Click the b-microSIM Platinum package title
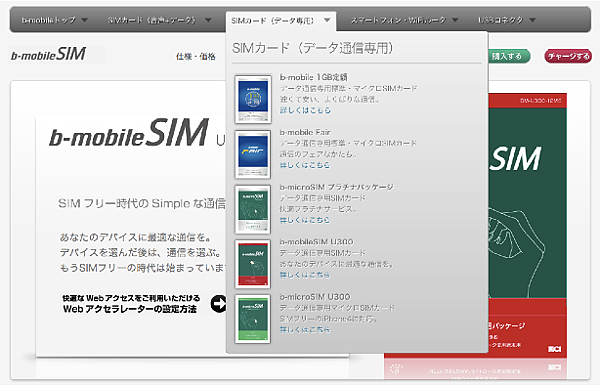This screenshot has width=600, height=386. [336, 187]
